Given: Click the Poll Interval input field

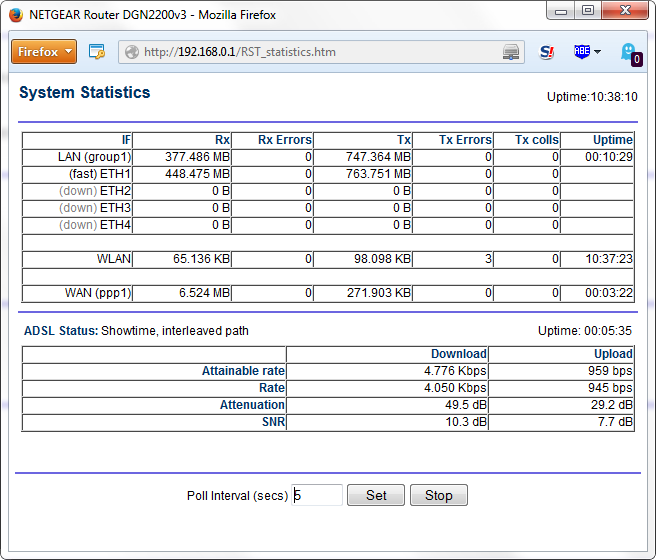Looking at the screenshot, I should pyautogui.click(x=317, y=495).
